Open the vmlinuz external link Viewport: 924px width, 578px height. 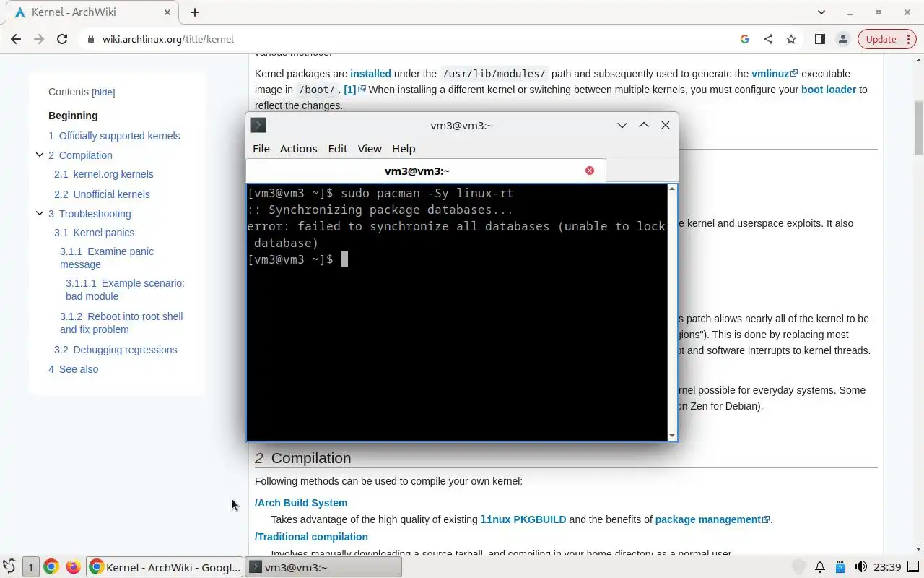click(x=775, y=74)
